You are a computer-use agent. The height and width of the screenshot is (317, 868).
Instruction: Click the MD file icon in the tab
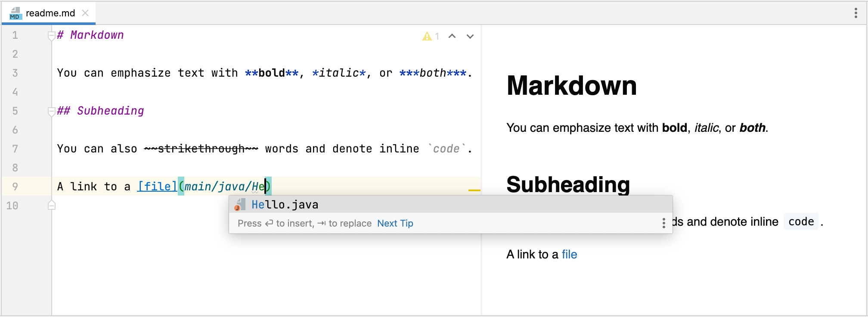[x=15, y=13]
